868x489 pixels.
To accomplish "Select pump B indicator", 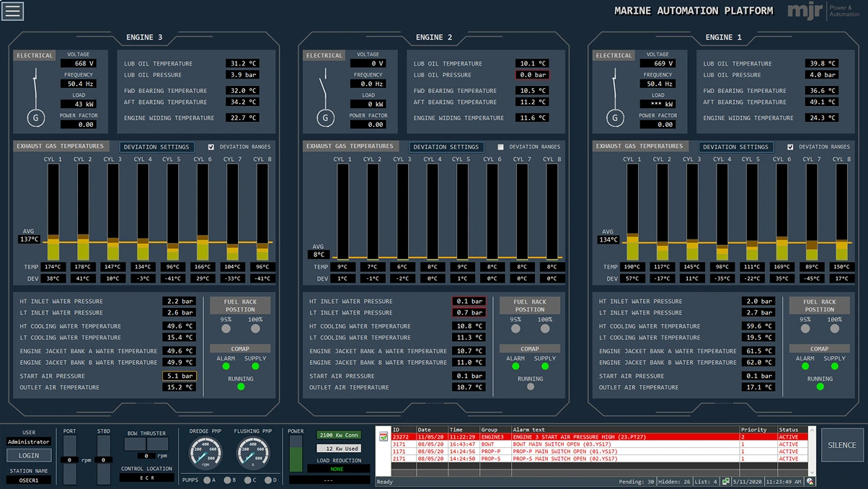I will (x=228, y=480).
